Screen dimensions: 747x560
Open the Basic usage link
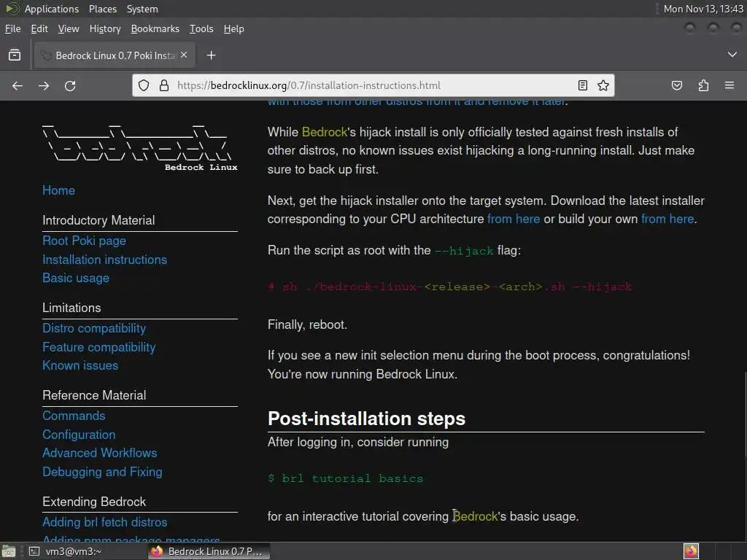click(x=76, y=278)
